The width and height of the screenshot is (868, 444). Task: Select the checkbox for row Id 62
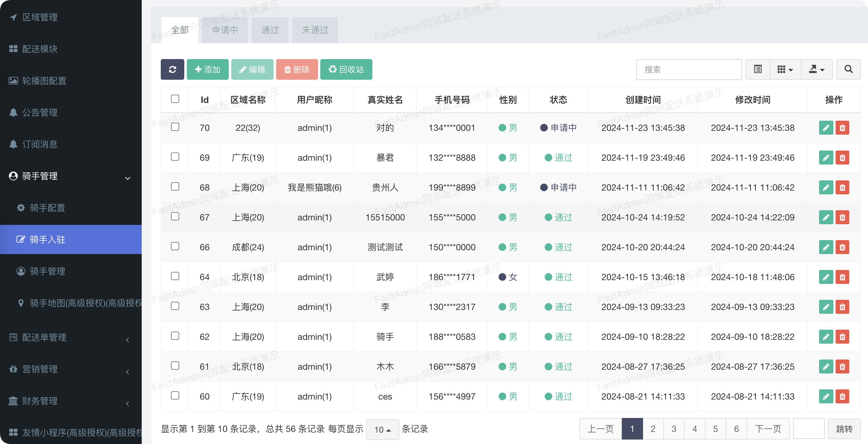[175, 336]
